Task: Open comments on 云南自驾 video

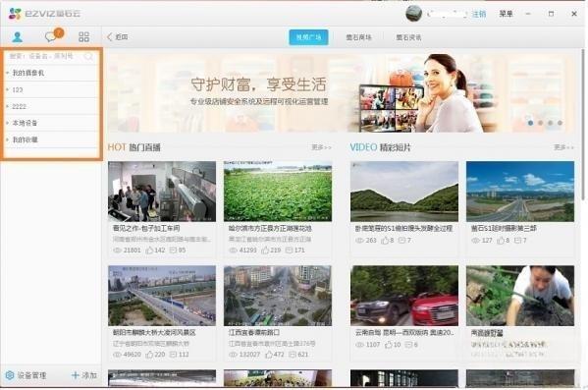Action: click(409, 345)
